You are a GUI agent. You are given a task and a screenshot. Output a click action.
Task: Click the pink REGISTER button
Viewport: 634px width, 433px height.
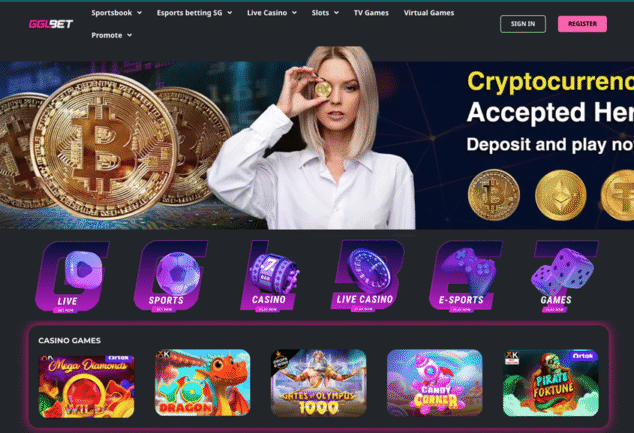click(582, 24)
